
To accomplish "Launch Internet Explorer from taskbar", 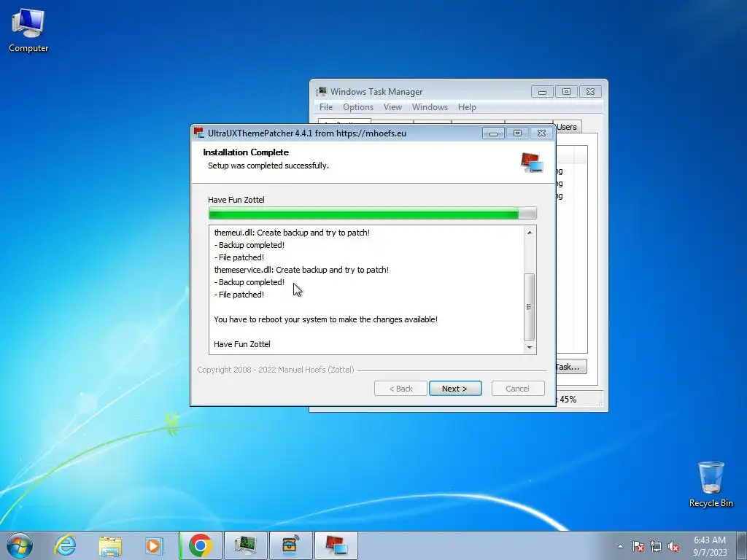I will [65, 545].
